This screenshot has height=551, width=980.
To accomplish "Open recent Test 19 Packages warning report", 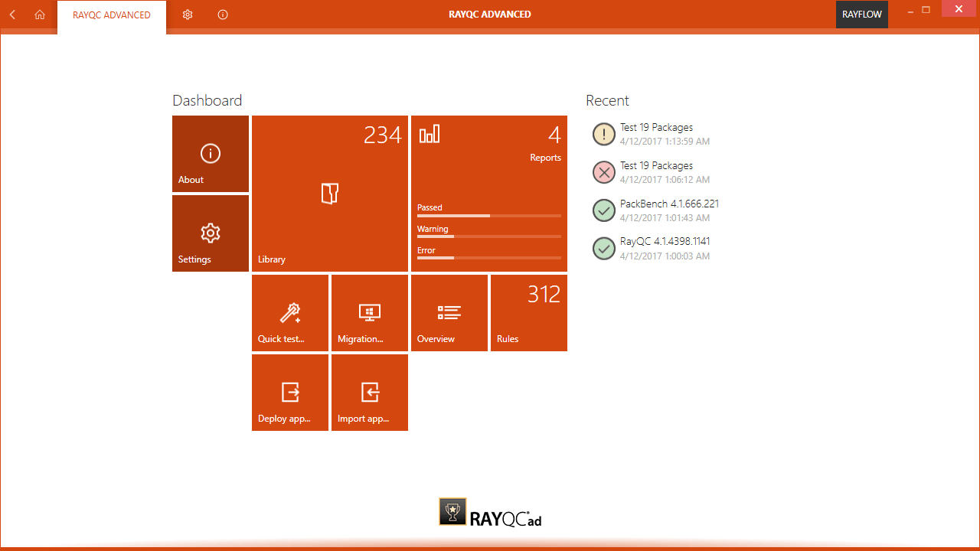I will 656,134.
